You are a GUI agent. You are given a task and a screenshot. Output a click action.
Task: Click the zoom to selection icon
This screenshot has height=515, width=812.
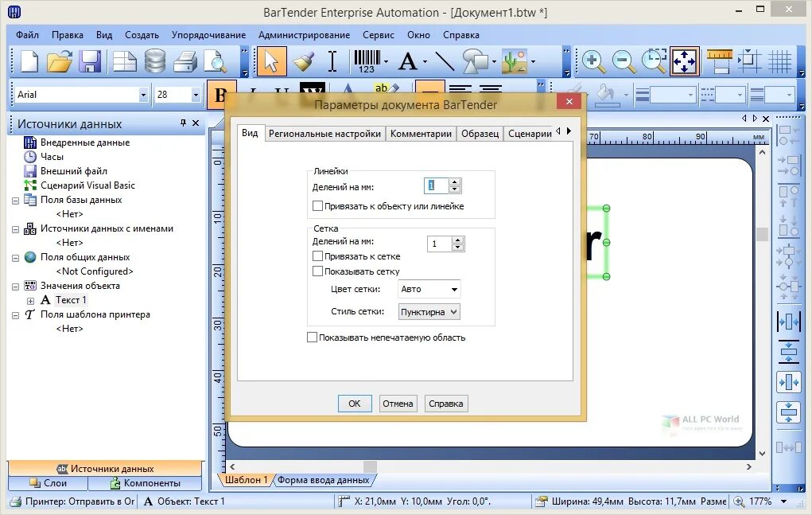[x=654, y=61]
